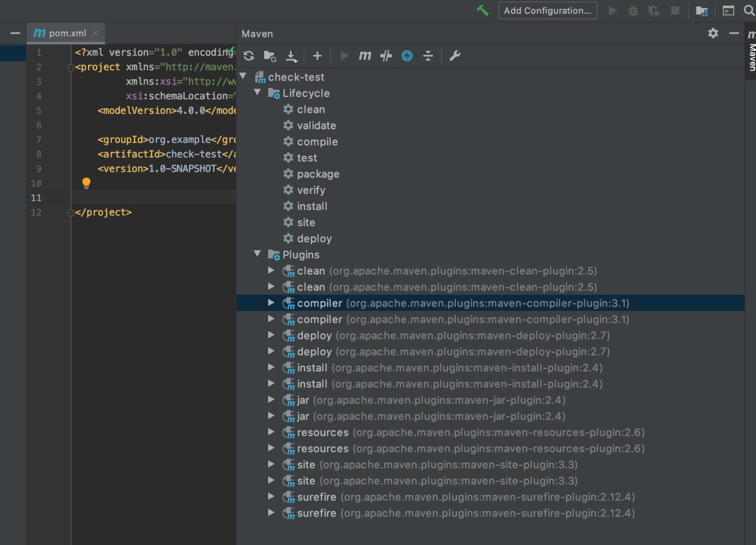
Task: Click the modelVersion 4.0.0 line
Action: [167, 110]
